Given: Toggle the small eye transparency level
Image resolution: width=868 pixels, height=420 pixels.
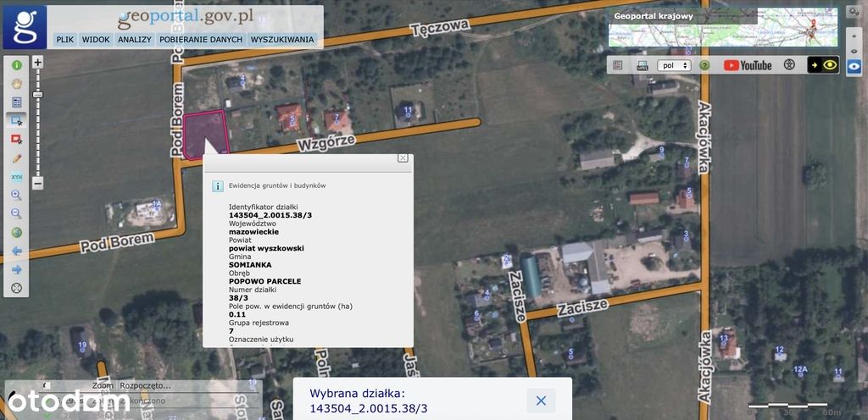Looking at the screenshot, I should (854, 52).
